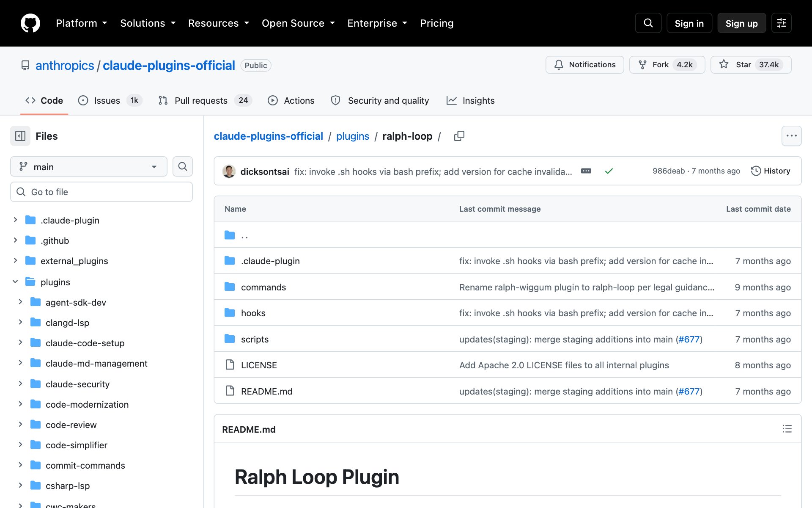
Task: Click the LICENSE file icon
Action: pos(230,364)
